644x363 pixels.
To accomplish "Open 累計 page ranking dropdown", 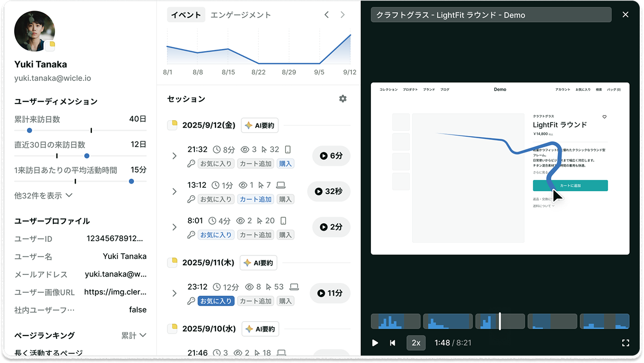I will [x=134, y=335].
